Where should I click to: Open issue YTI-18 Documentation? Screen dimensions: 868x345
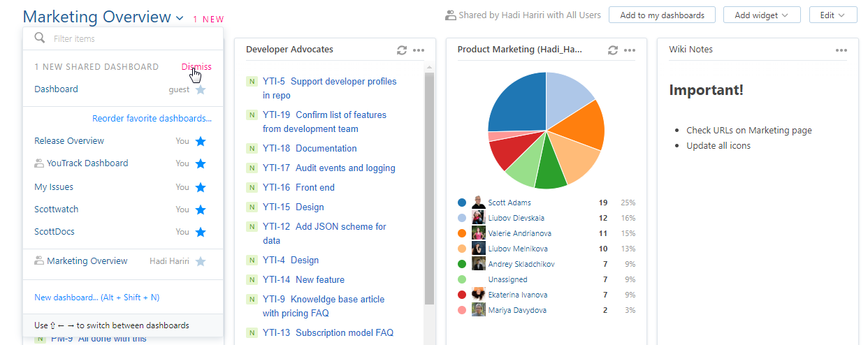pos(310,149)
